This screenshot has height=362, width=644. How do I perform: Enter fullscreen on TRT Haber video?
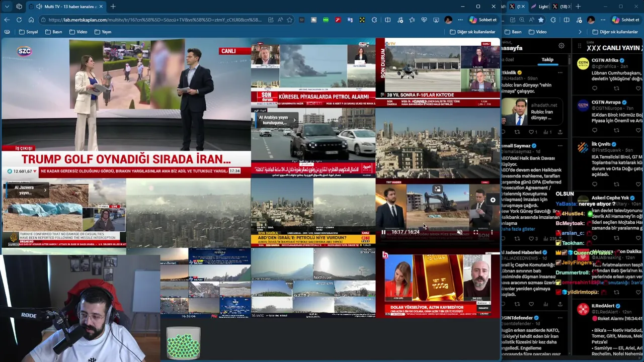475,232
